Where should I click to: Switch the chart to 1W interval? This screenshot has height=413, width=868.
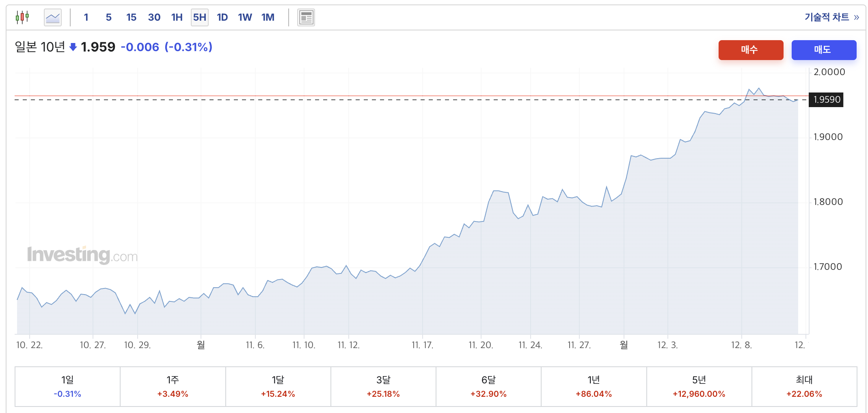pyautogui.click(x=245, y=17)
